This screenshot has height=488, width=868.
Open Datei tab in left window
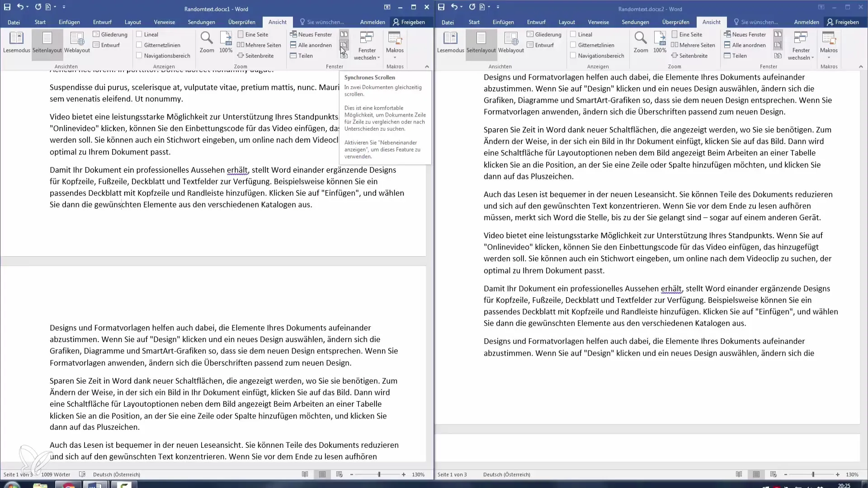coord(14,22)
